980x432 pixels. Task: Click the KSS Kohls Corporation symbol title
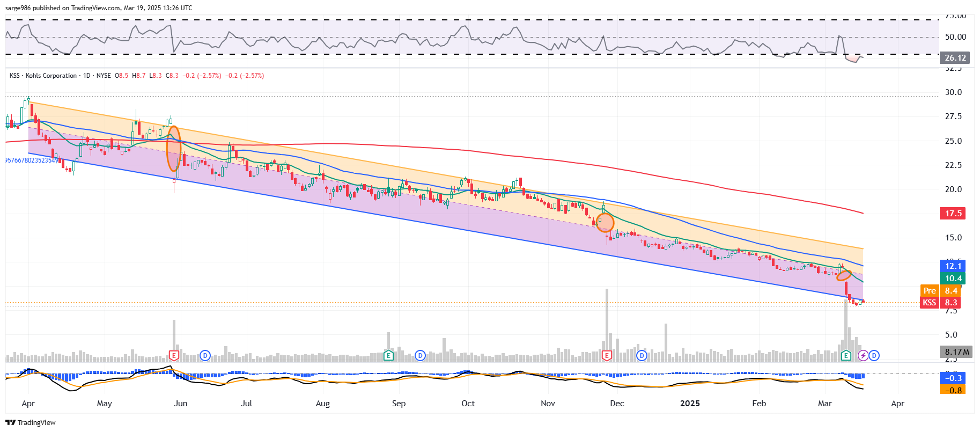43,76
